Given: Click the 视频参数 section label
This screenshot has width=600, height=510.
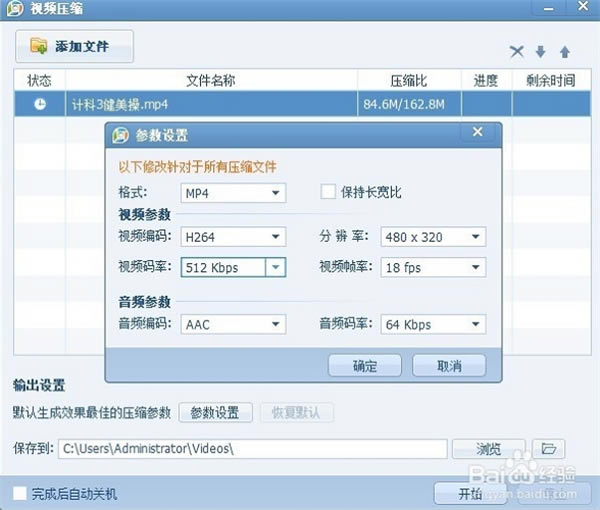Looking at the screenshot, I should pyautogui.click(x=145, y=215).
